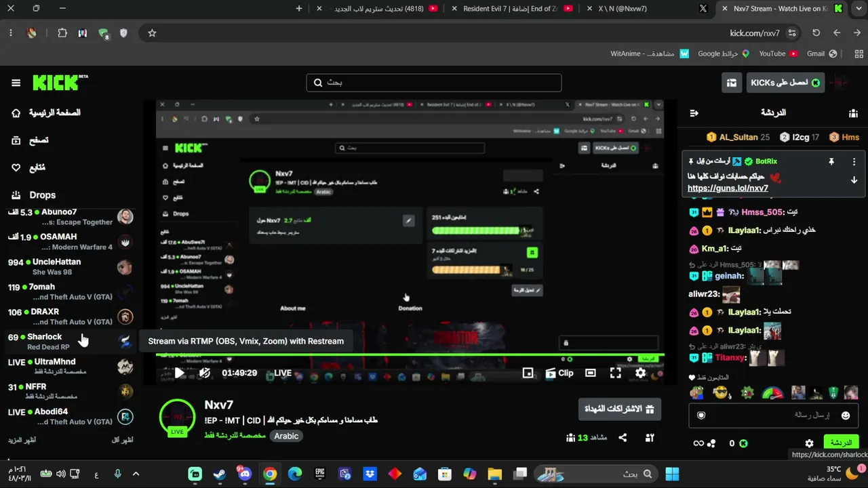Open the emoji picker in chat
868x488 pixels.
[845, 415]
